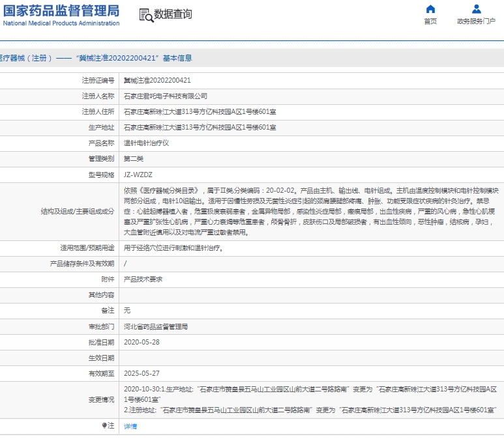Click the 数据查询 heading text

[173, 14]
